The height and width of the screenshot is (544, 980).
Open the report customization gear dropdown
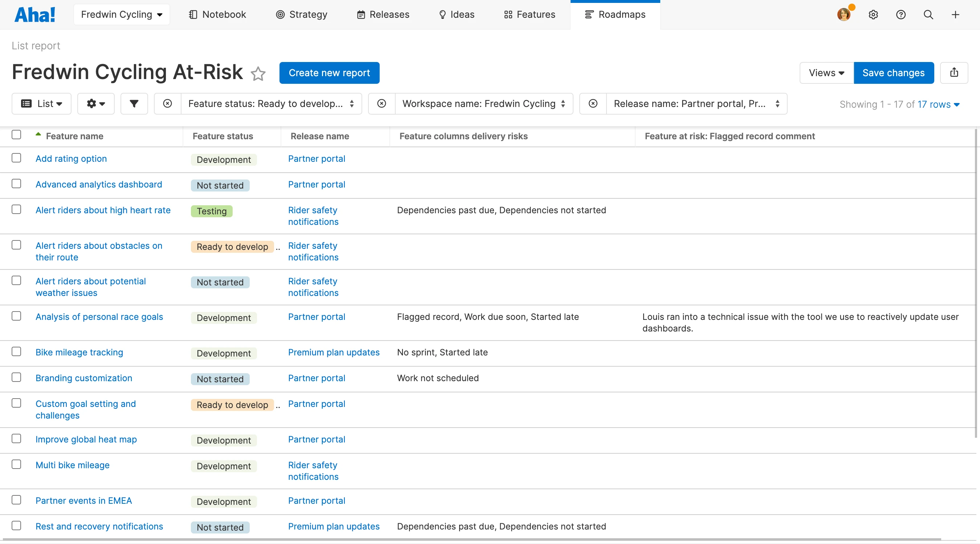[x=95, y=103]
